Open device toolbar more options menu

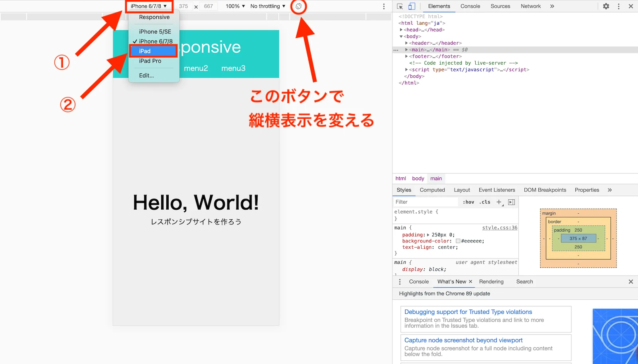[x=384, y=6]
